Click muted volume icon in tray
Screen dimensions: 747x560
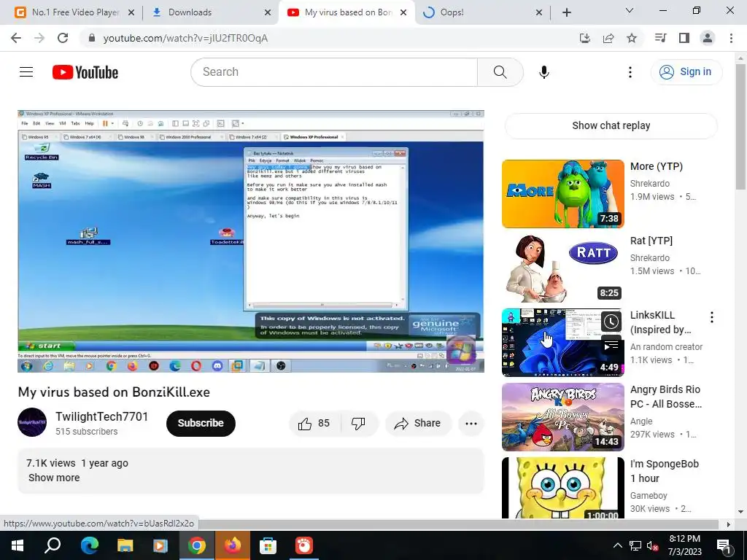coord(652,545)
